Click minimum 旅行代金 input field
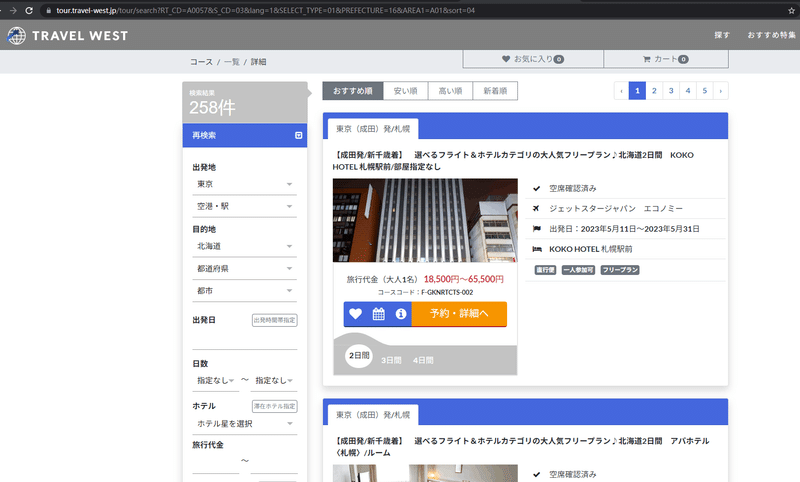The height and width of the screenshot is (482, 800). (216, 463)
